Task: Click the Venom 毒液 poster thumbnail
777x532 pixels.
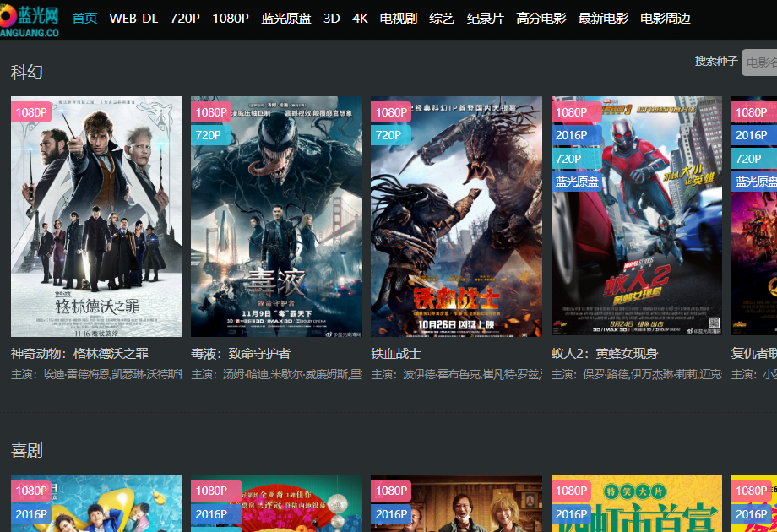Action: 276,228
